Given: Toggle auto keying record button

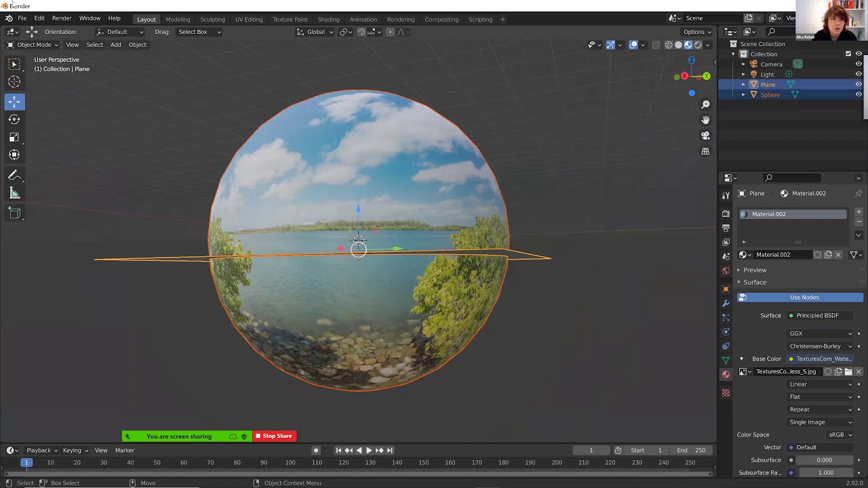Looking at the screenshot, I should click(x=316, y=450).
